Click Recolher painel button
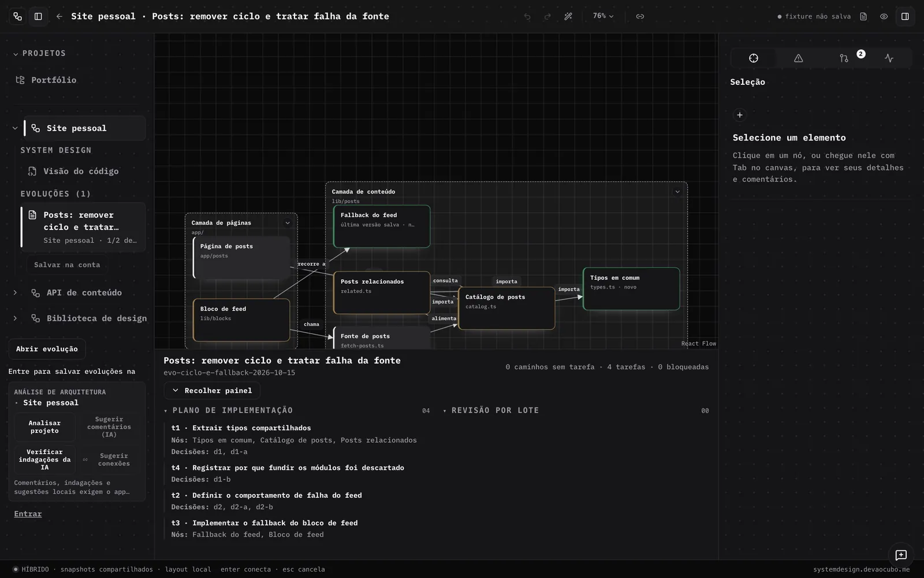The width and height of the screenshot is (924, 578). click(x=212, y=391)
